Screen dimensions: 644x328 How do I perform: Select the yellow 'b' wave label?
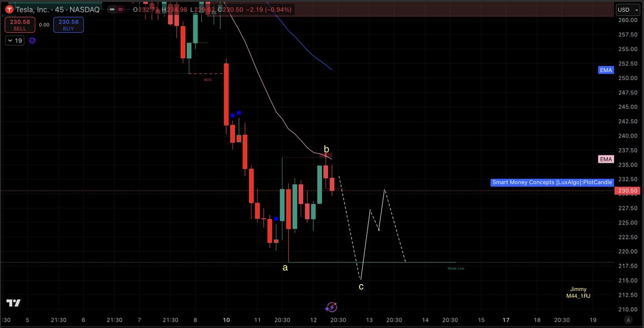[x=326, y=149]
